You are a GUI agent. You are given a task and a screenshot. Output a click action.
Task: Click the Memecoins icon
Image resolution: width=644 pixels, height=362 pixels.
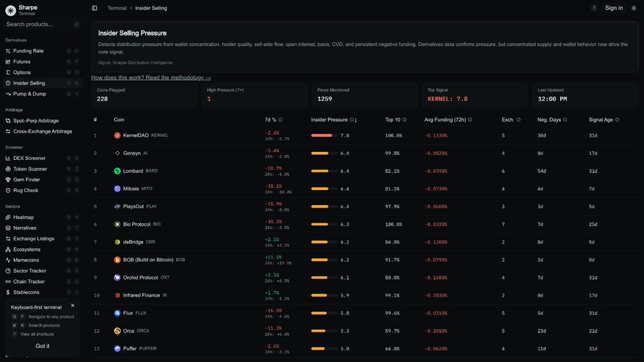[8, 260]
